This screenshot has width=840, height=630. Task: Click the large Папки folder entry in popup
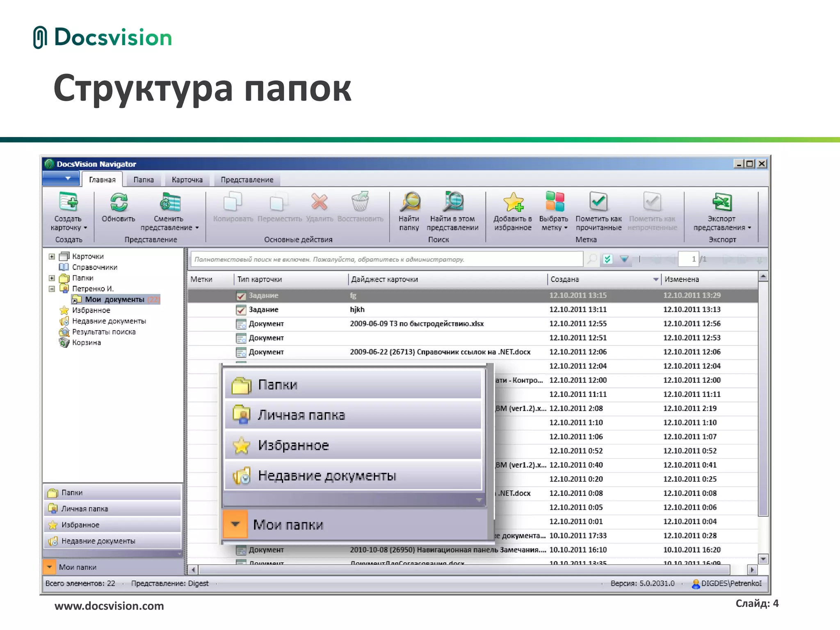coord(353,384)
